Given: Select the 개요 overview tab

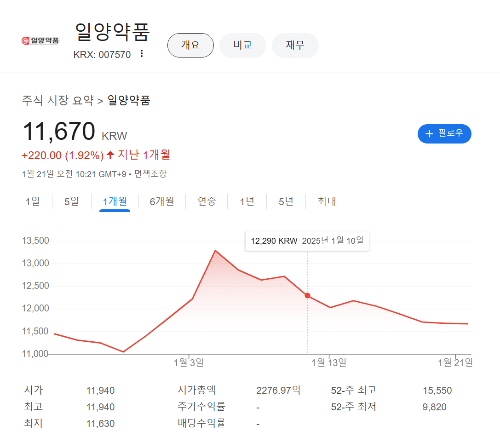Looking at the screenshot, I should point(190,45).
